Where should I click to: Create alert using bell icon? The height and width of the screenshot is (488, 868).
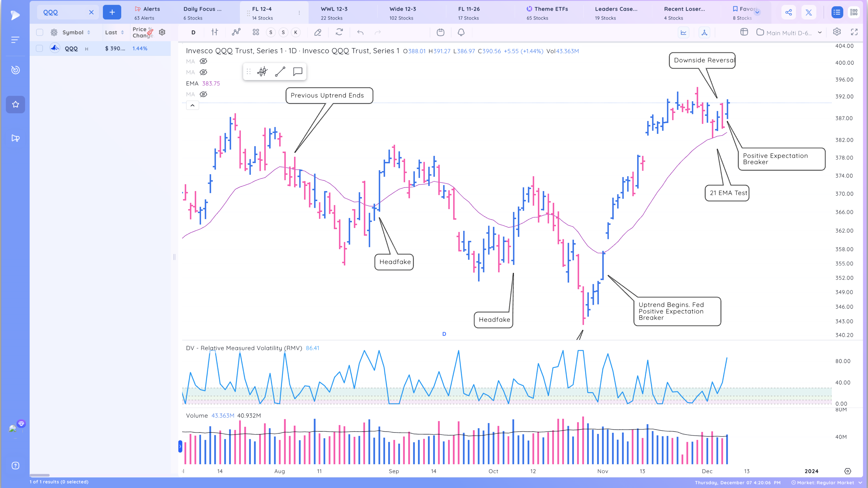(x=461, y=32)
